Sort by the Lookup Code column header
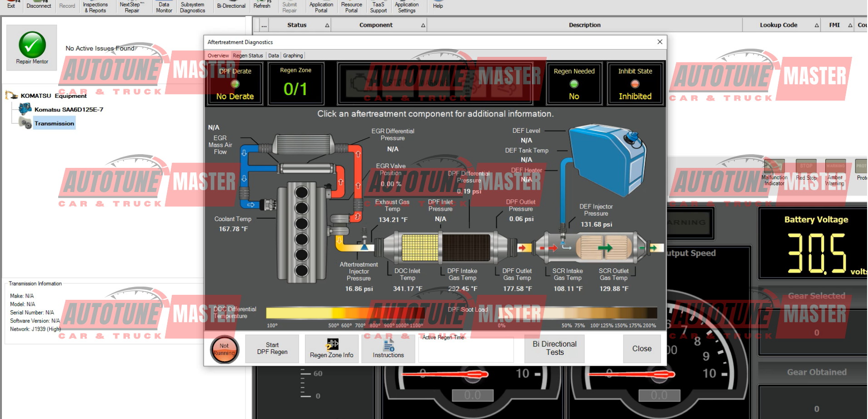Image resolution: width=868 pixels, height=419 pixels. pyautogui.click(x=781, y=25)
